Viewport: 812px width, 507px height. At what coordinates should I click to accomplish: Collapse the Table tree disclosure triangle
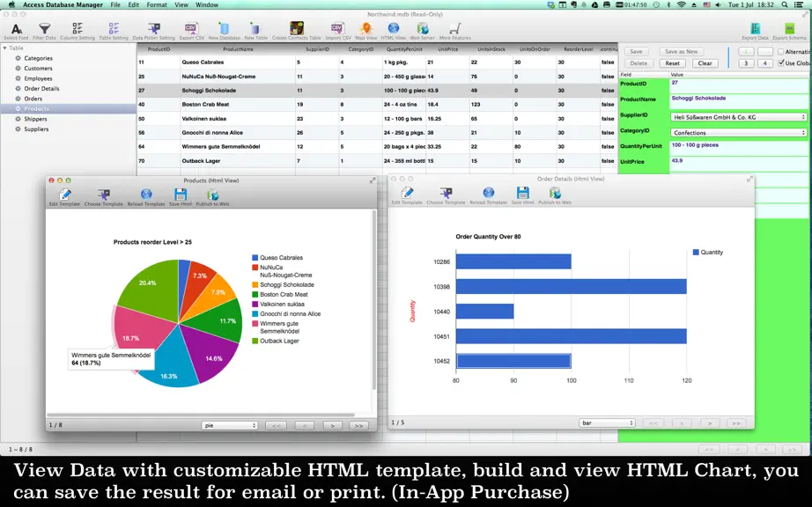4,48
